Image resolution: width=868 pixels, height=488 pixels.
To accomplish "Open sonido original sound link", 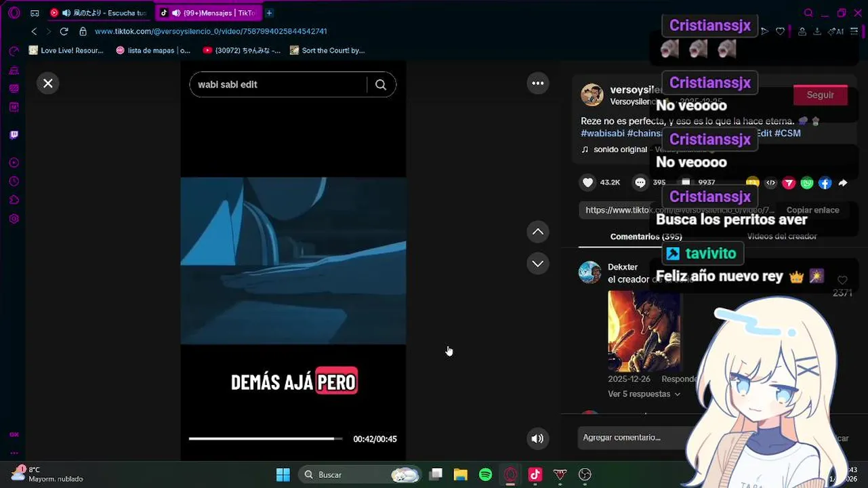I will point(620,150).
